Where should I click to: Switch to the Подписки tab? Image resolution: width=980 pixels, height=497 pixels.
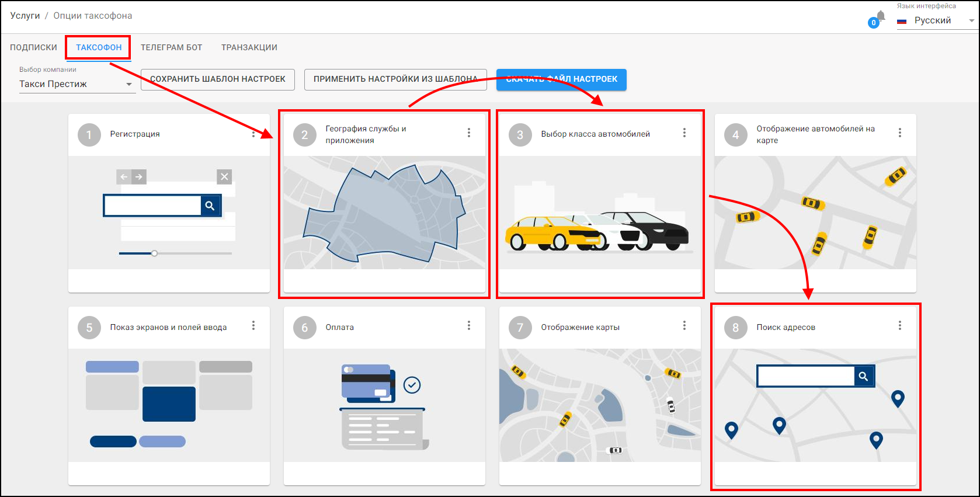click(x=33, y=47)
